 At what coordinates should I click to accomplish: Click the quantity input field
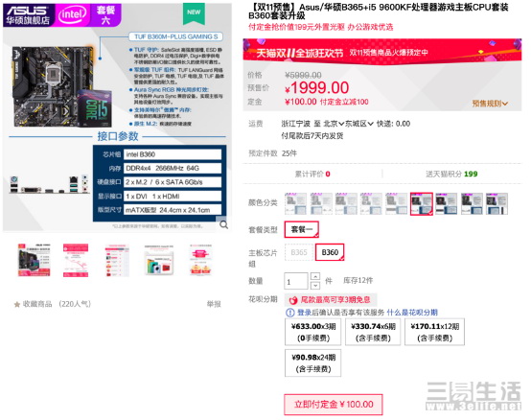click(x=296, y=281)
